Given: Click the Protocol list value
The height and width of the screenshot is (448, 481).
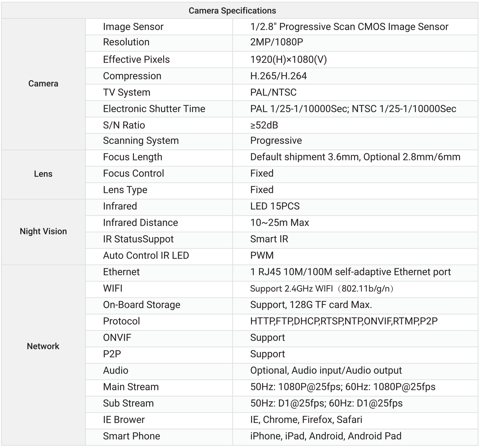Looking at the screenshot, I should [x=344, y=321].
